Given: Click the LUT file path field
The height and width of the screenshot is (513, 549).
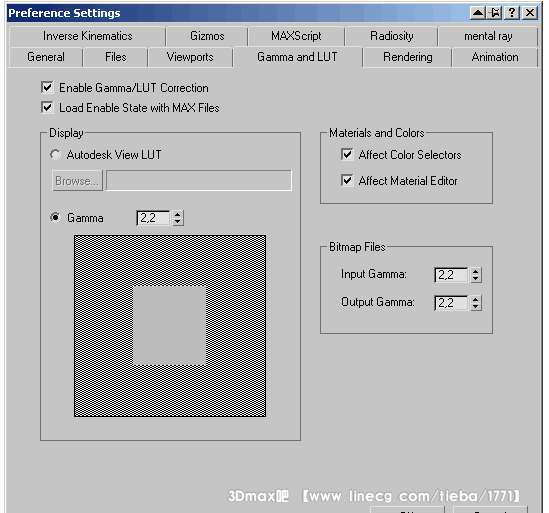Looking at the screenshot, I should (199, 181).
